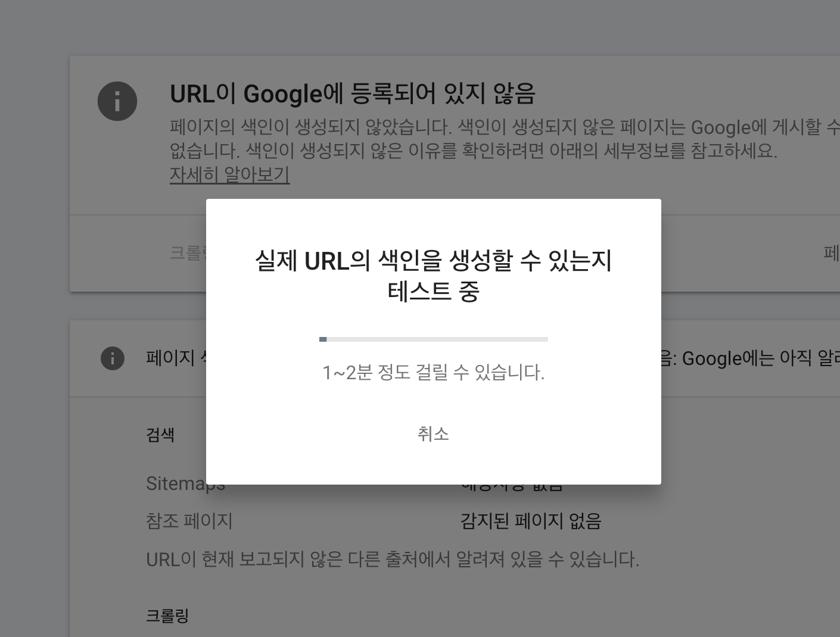This screenshot has height=637, width=840.
Task: Click the 취소 cancel button in dialog
Action: [433, 434]
